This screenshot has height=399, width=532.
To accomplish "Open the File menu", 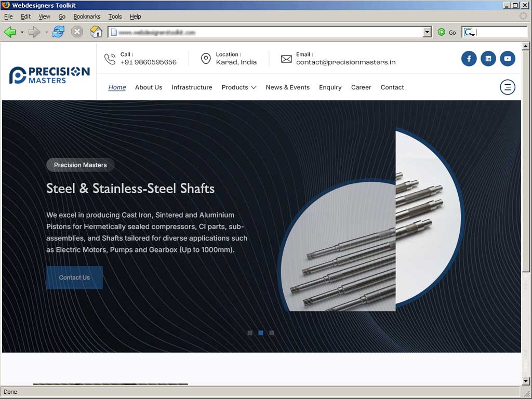I will tap(8, 16).
